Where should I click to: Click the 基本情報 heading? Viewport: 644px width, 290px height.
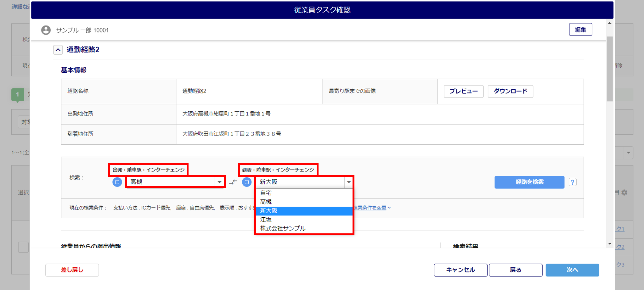(x=74, y=70)
